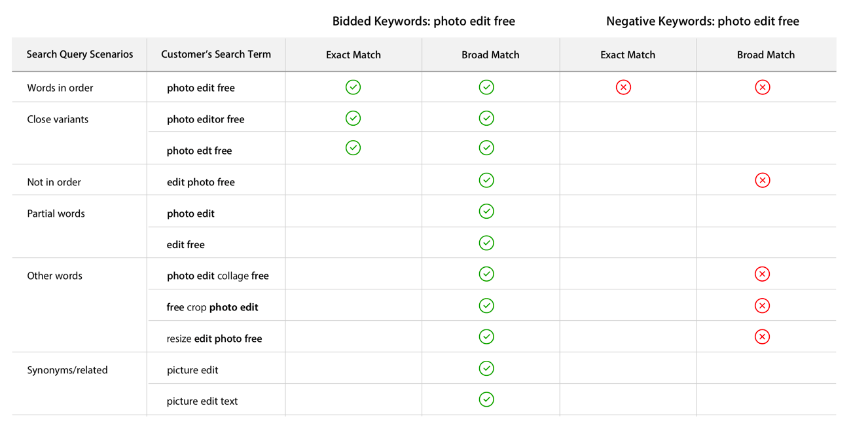Click Broad Match check for 'edit free' row

click(486, 243)
